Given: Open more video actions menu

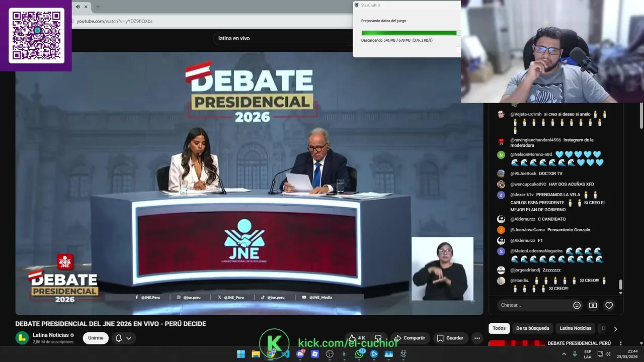Looking at the screenshot, I should tap(477, 338).
